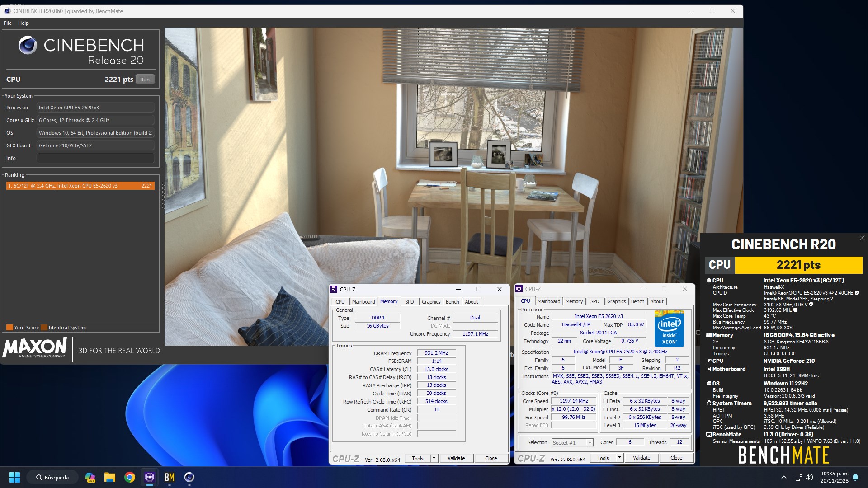Image resolution: width=868 pixels, height=488 pixels.
Task: Click Validate in CPU-Z Memory window
Action: (x=456, y=458)
